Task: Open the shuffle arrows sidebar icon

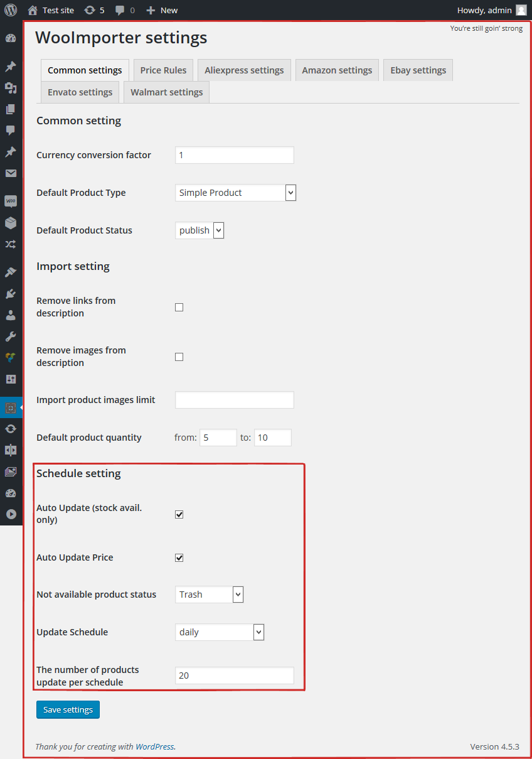Action: pos(11,244)
